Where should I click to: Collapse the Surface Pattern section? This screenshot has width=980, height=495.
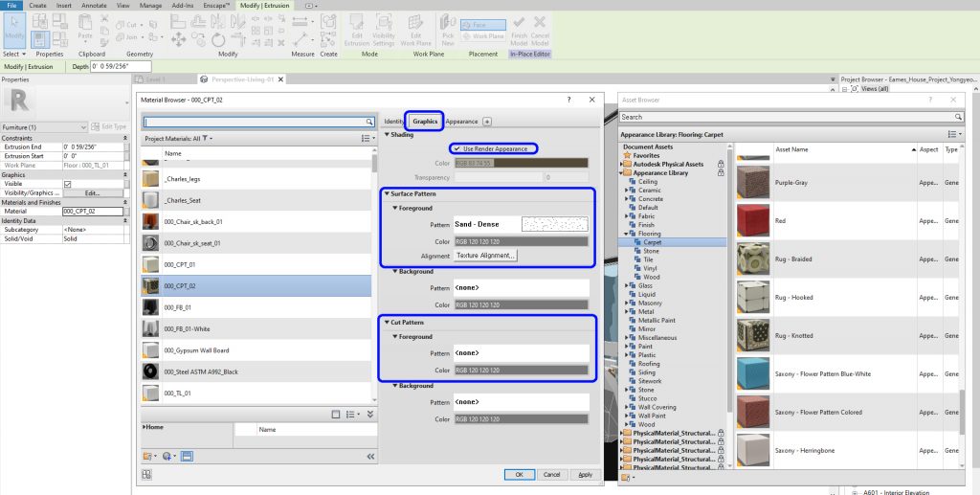[x=387, y=194]
